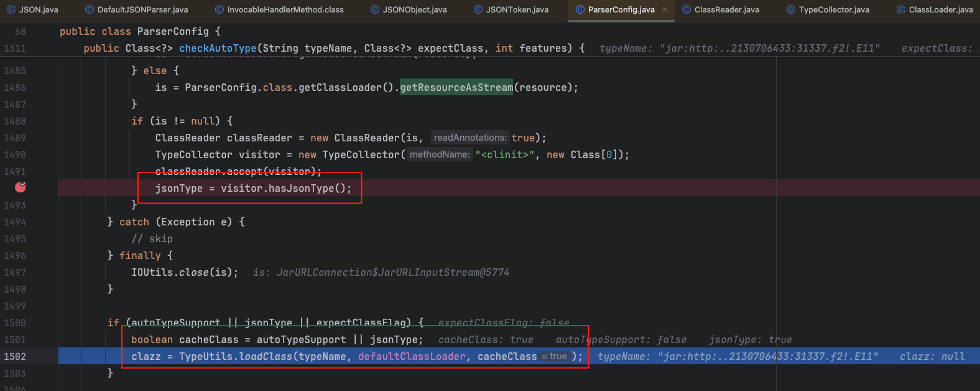Select the ClassReader.java tab

click(721, 9)
